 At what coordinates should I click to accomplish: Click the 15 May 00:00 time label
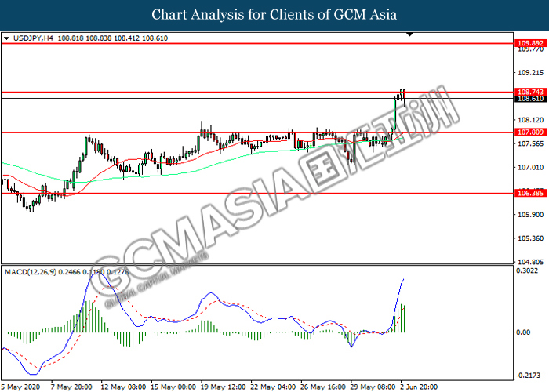pyautogui.click(x=173, y=387)
